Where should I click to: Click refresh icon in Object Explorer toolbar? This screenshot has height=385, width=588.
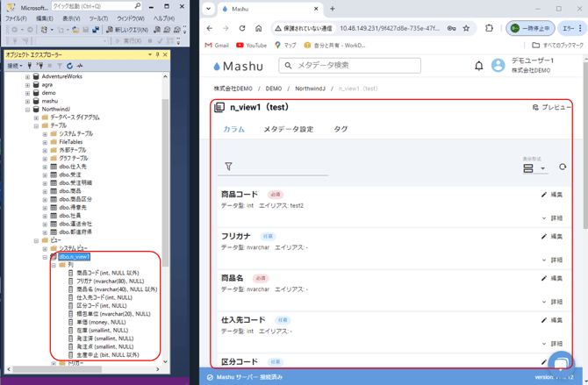(x=70, y=66)
